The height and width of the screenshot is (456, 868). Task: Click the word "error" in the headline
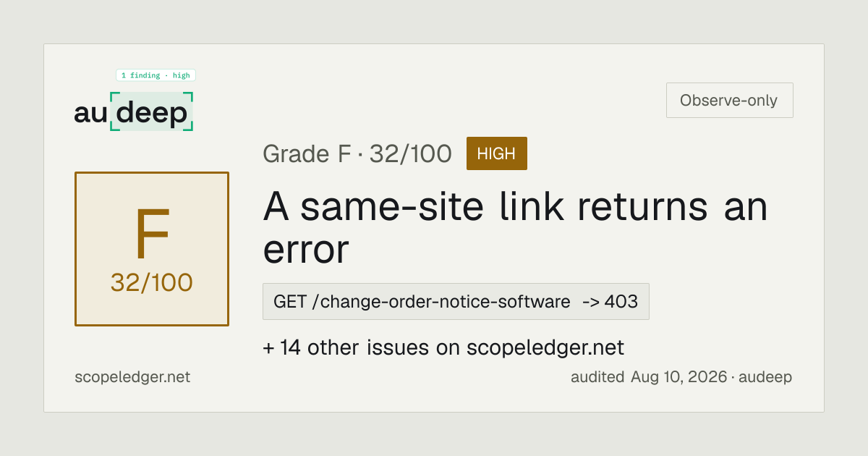click(306, 250)
